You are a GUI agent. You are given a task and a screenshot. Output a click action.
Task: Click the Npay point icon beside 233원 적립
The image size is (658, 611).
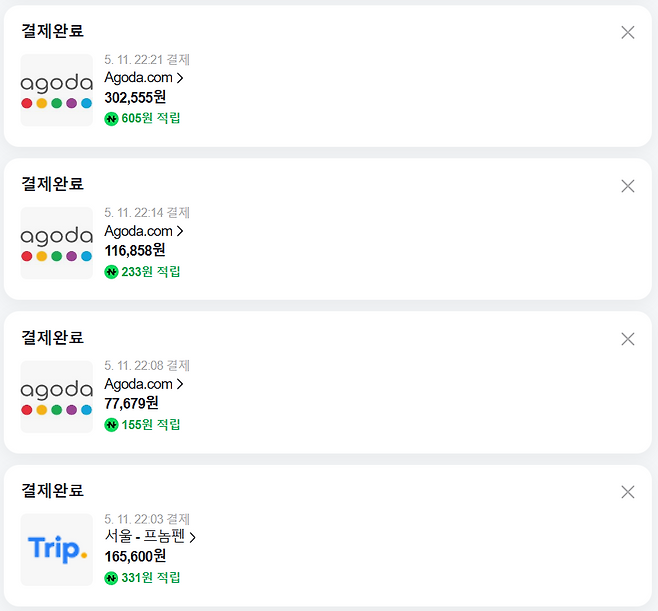111,271
